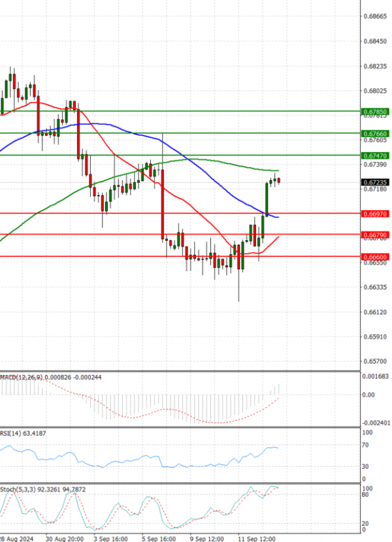Click the green 0.67470 resistance level label
The image size is (392, 542).
375,156
